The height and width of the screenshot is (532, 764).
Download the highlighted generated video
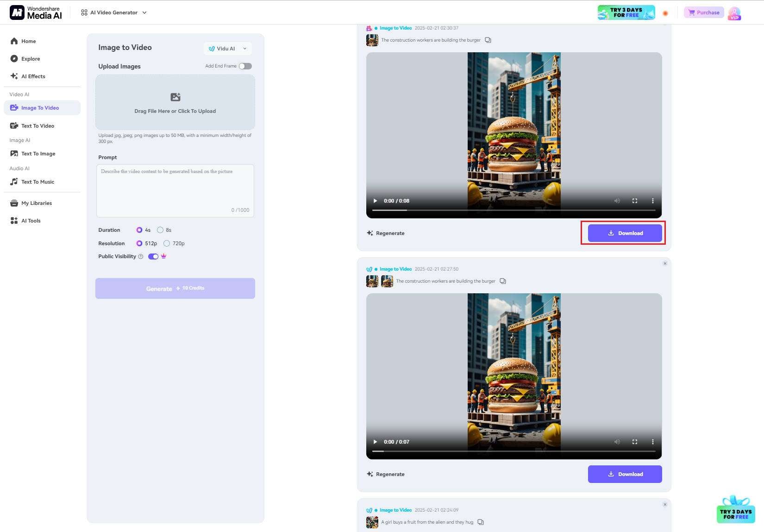point(624,233)
